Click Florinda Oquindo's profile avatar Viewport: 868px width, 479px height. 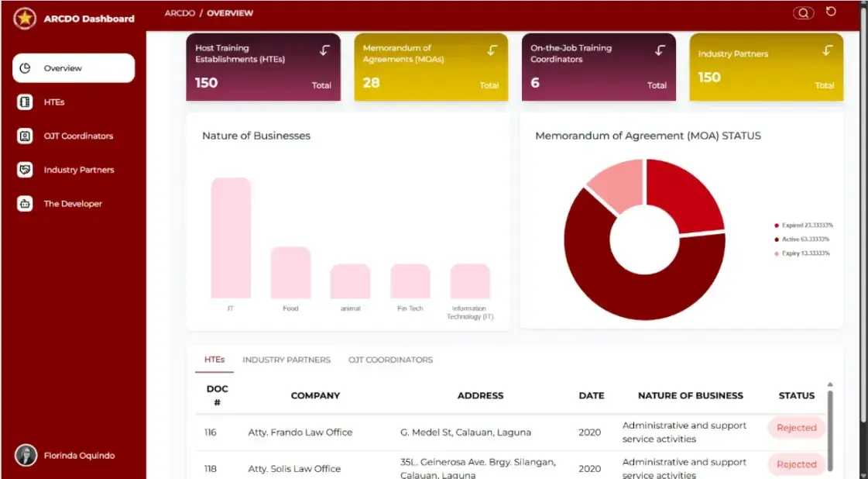tap(26, 455)
